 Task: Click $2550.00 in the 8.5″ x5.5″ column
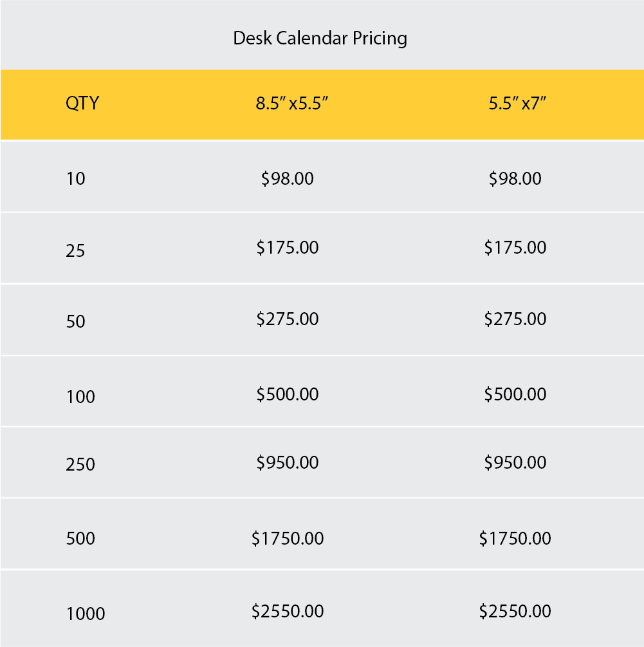(x=288, y=611)
